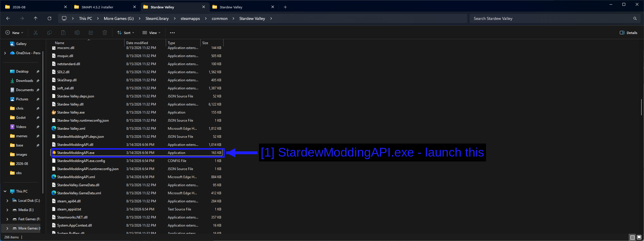Switch to details list view icon
This screenshot has width=644, height=241.
[632, 237]
